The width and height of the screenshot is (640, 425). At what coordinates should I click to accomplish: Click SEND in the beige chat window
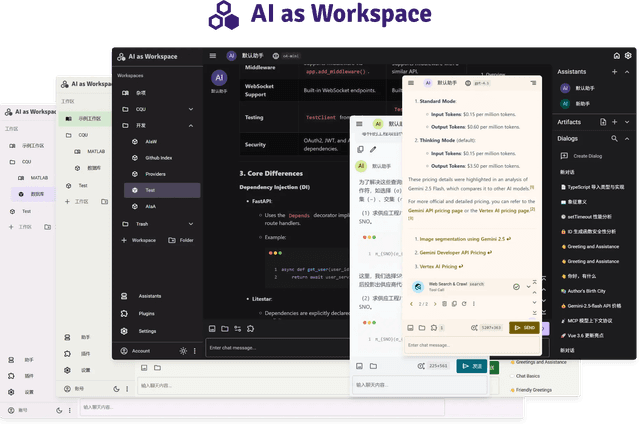(524, 328)
